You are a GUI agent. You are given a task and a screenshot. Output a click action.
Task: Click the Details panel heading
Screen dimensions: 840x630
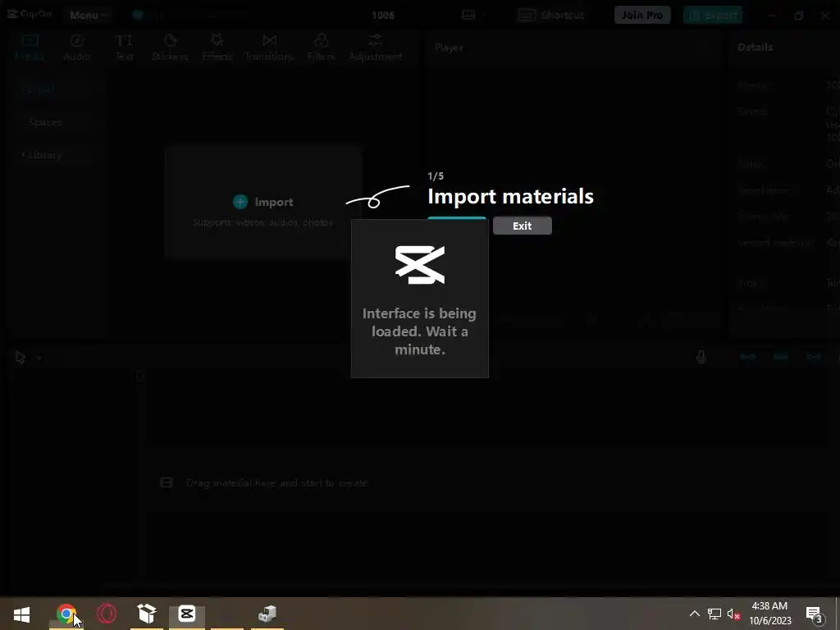click(755, 47)
